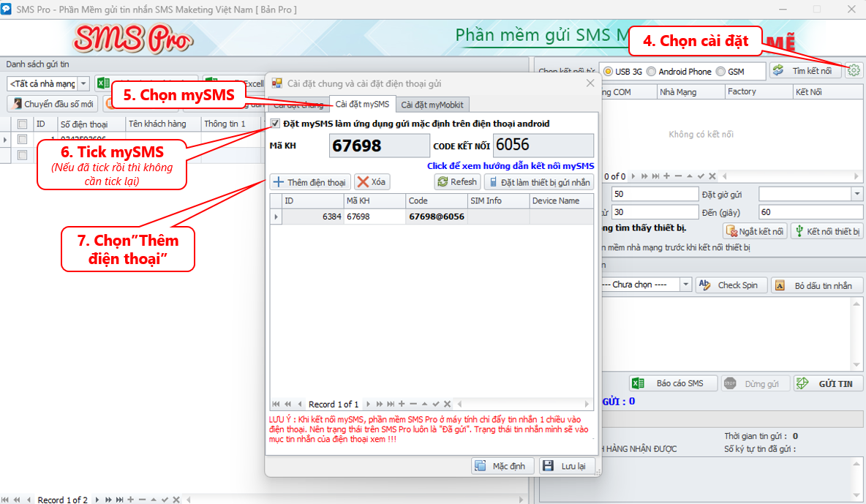The width and height of the screenshot is (866, 504).
Task: Sort by the Mã KH column header
Action: (x=374, y=200)
